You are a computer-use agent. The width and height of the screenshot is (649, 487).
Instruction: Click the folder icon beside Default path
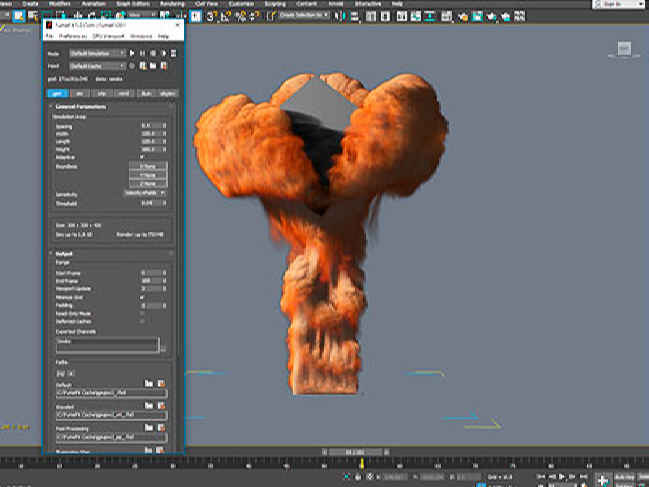click(148, 382)
